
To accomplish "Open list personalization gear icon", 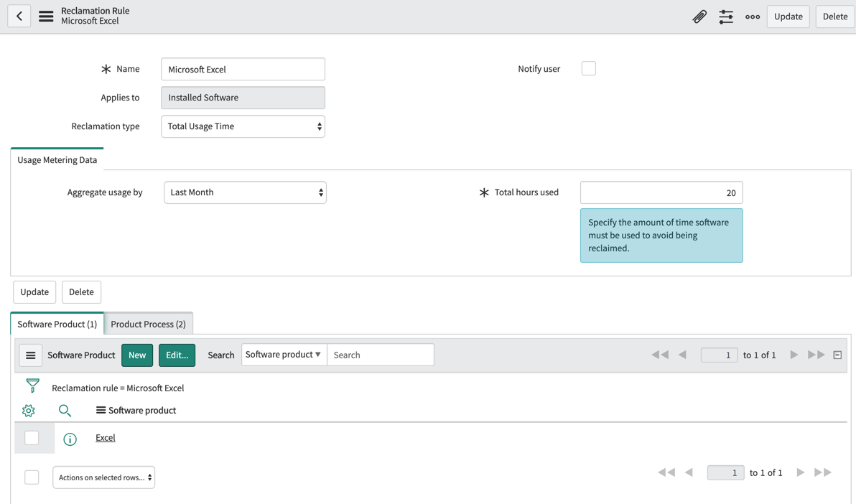I will [29, 410].
